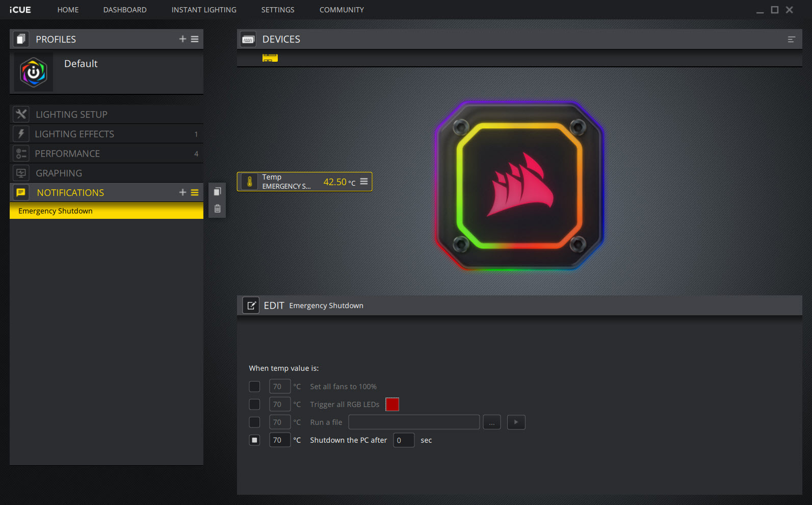Copy the selected notification

[x=217, y=191]
